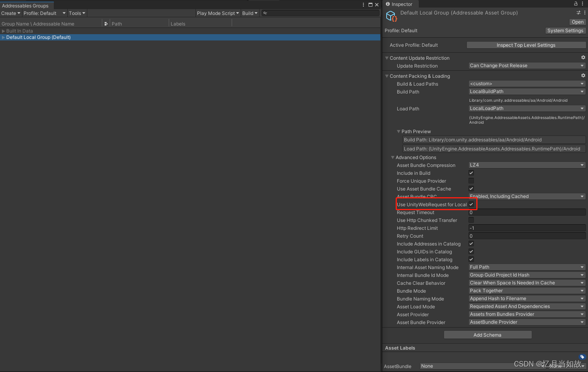Click the Asset Labels tag icon
This screenshot has height=372, width=588.
[x=582, y=357]
